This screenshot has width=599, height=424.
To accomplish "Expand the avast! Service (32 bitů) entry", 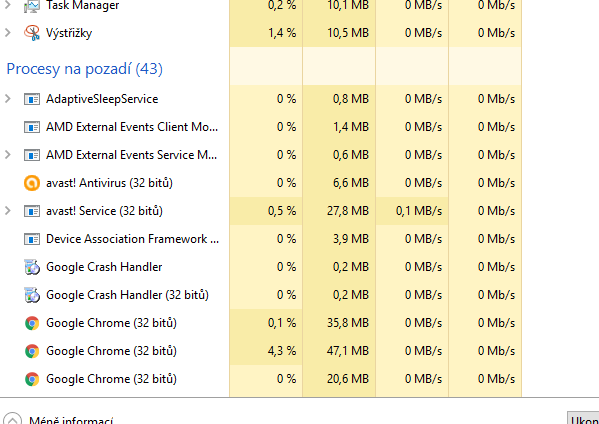I will point(8,211).
